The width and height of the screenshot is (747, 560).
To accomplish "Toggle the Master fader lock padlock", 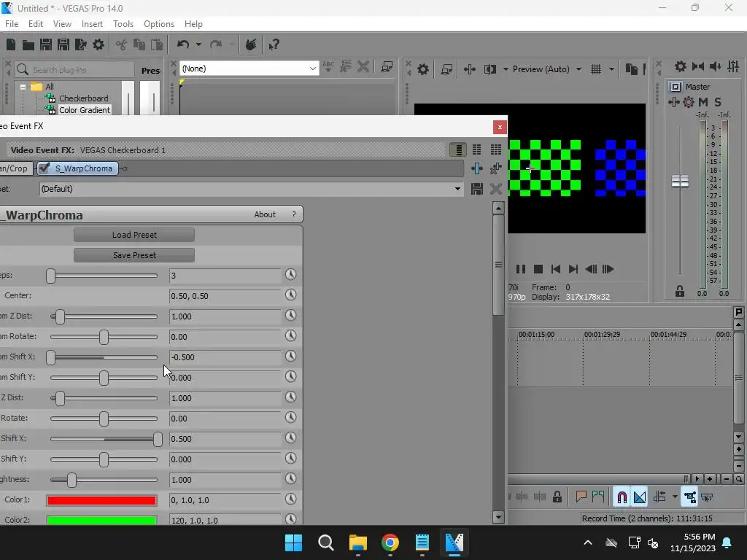I will point(680,292).
